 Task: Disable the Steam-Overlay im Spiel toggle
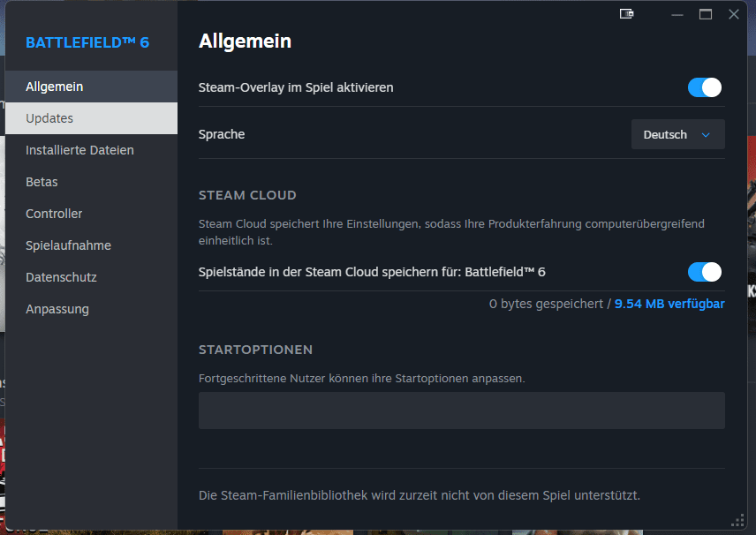705,87
